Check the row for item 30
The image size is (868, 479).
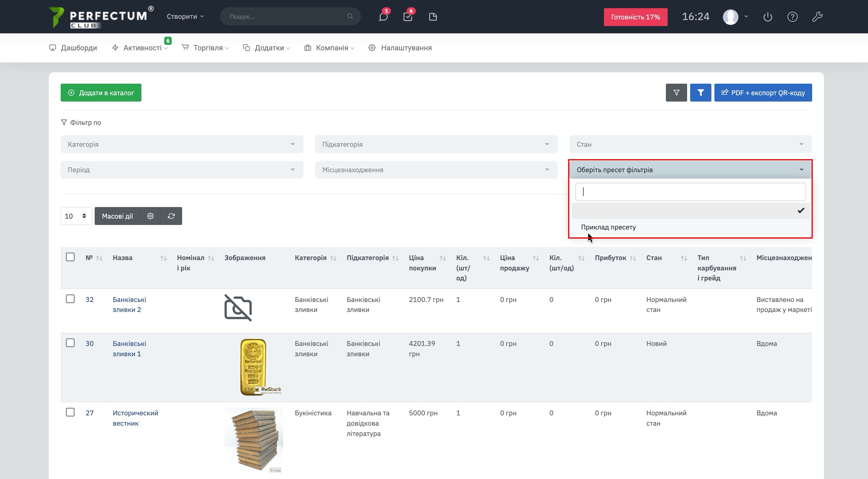click(70, 343)
